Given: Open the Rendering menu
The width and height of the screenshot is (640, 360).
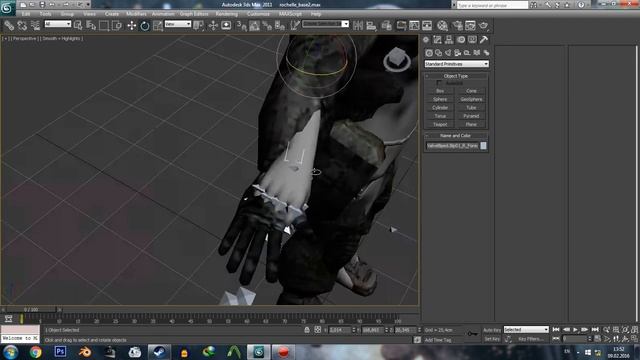Looking at the screenshot, I should click(x=227, y=14).
